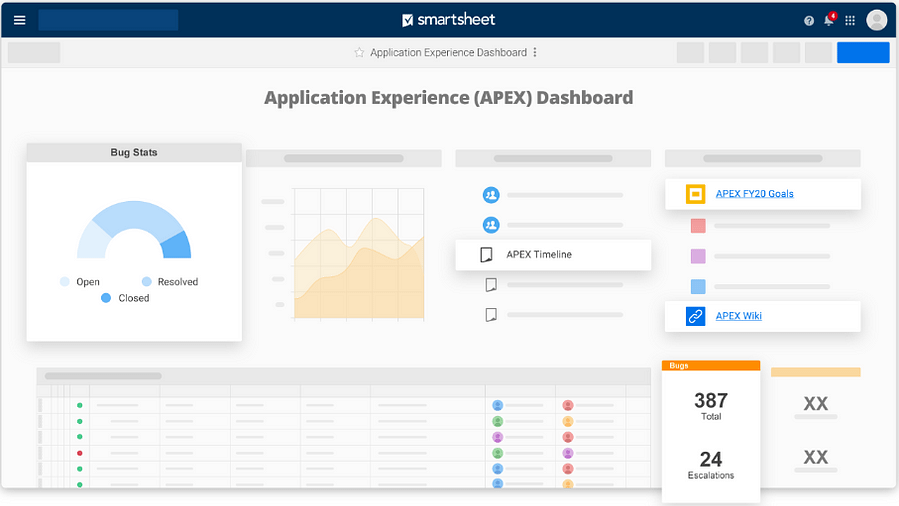This screenshot has height=506, width=899.
Task: Click the blue button in toolbar
Action: (x=863, y=53)
